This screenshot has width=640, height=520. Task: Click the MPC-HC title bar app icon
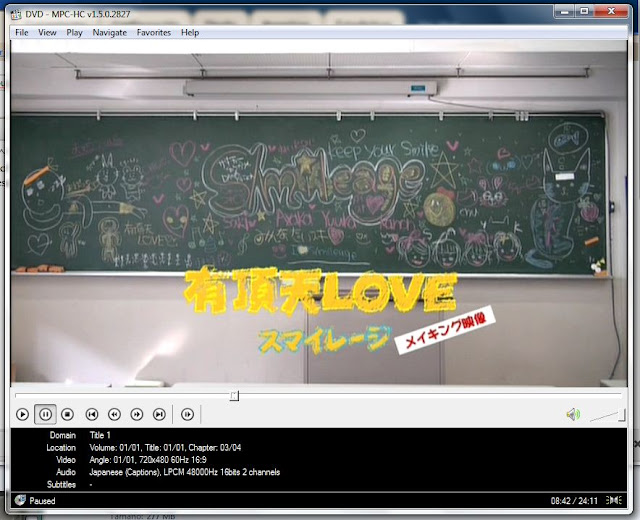[16, 14]
